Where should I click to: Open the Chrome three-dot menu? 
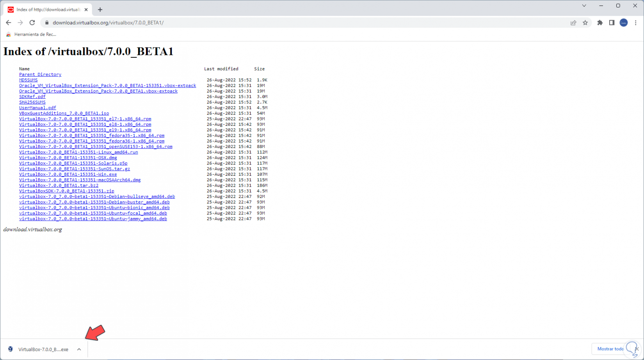(636, 23)
